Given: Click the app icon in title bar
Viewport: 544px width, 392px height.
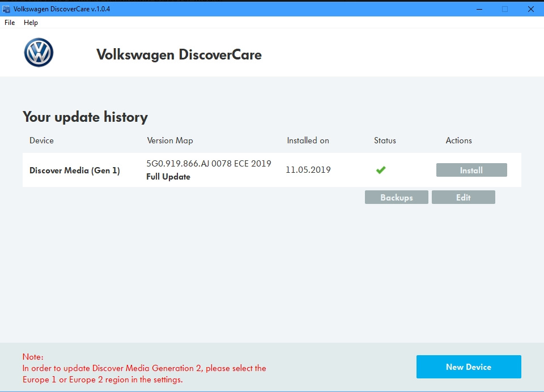Looking at the screenshot, I should pos(6,9).
